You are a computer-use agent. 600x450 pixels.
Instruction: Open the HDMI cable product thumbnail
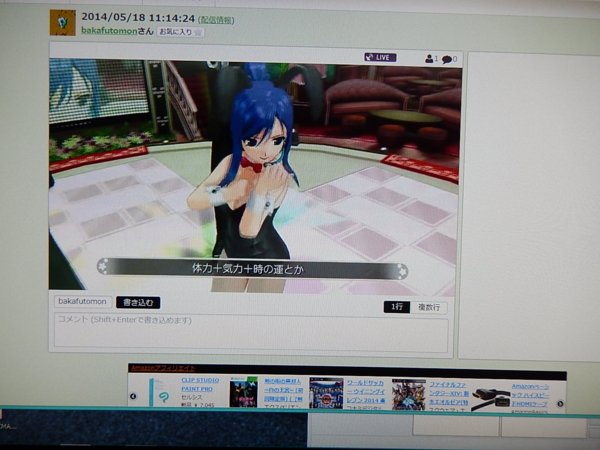tap(491, 399)
